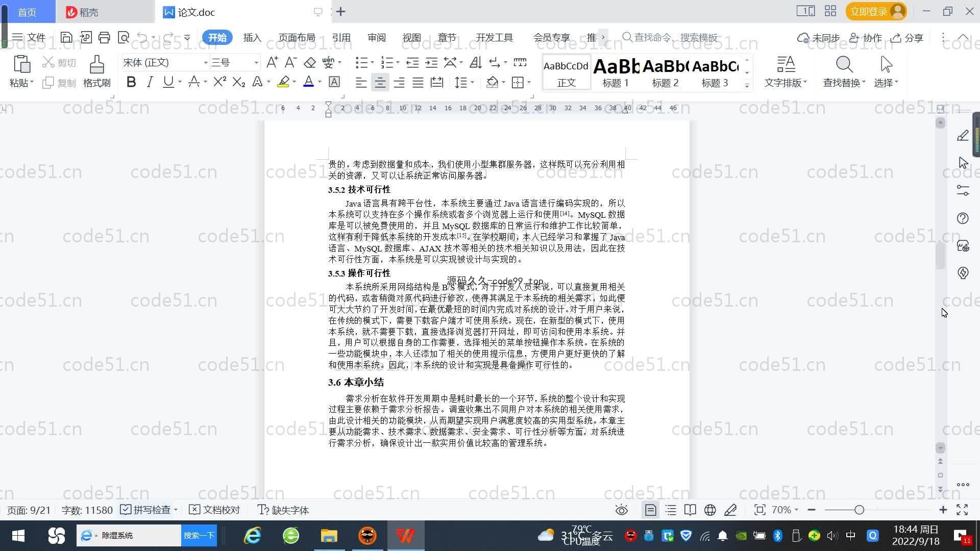This screenshot has height=551, width=980.
Task: Click the Clear Formatting eraser icon
Action: 309,62
